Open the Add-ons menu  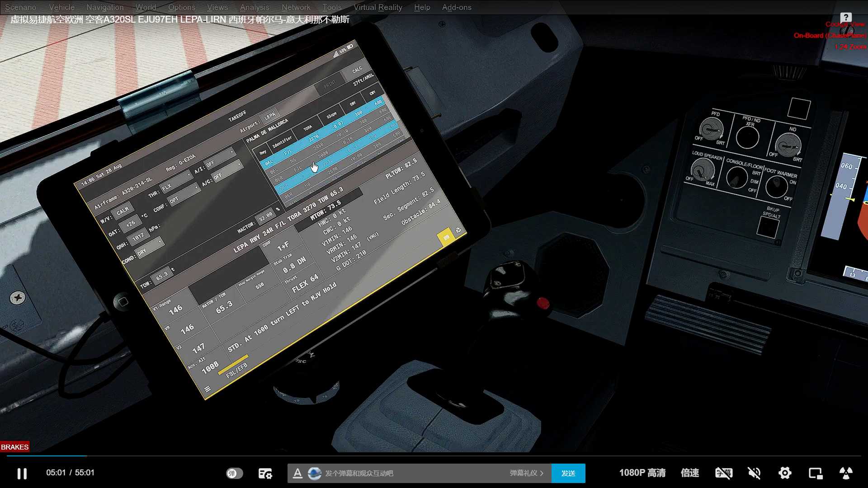click(x=457, y=7)
